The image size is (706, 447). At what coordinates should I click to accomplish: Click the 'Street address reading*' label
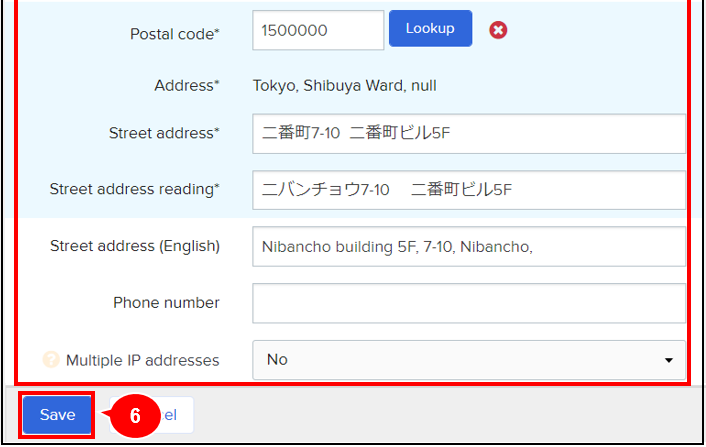click(x=135, y=189)
